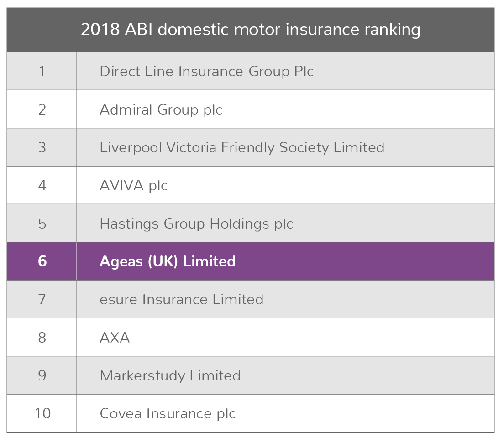Click the AXA company name
504x443 pixels.
click(115, 338)
